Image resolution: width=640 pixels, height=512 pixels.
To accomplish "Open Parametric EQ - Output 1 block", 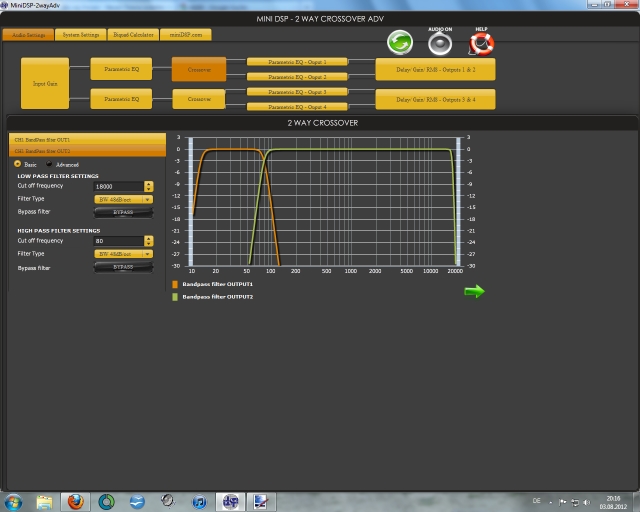I will click(x=297, y=62).
